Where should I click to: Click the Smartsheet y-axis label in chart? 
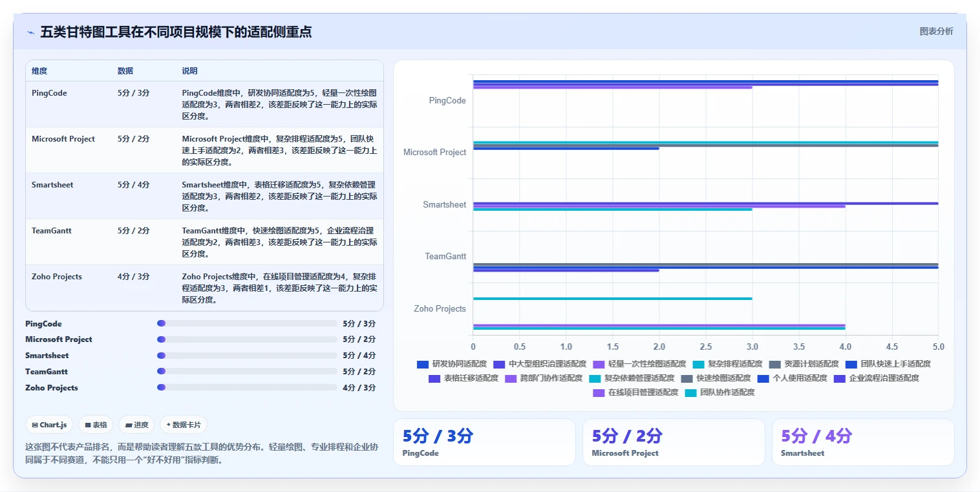coord(444,205)
